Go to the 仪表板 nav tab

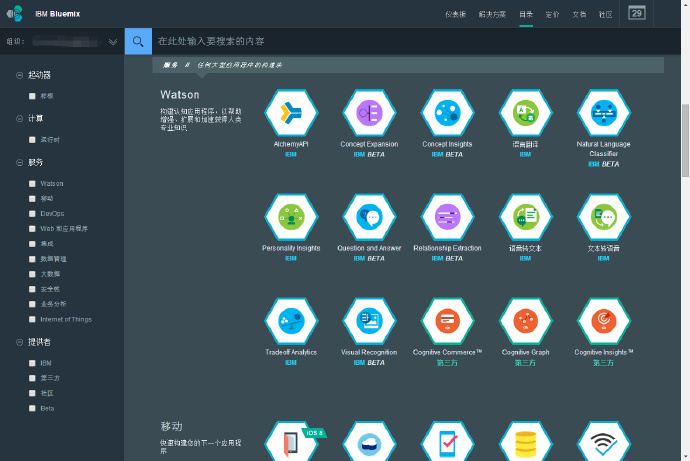[455, 14]
